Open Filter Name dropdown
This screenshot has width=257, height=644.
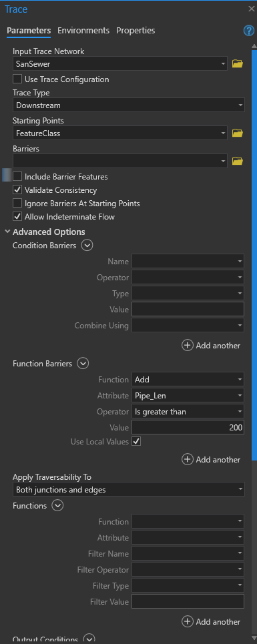click(188, 554)
